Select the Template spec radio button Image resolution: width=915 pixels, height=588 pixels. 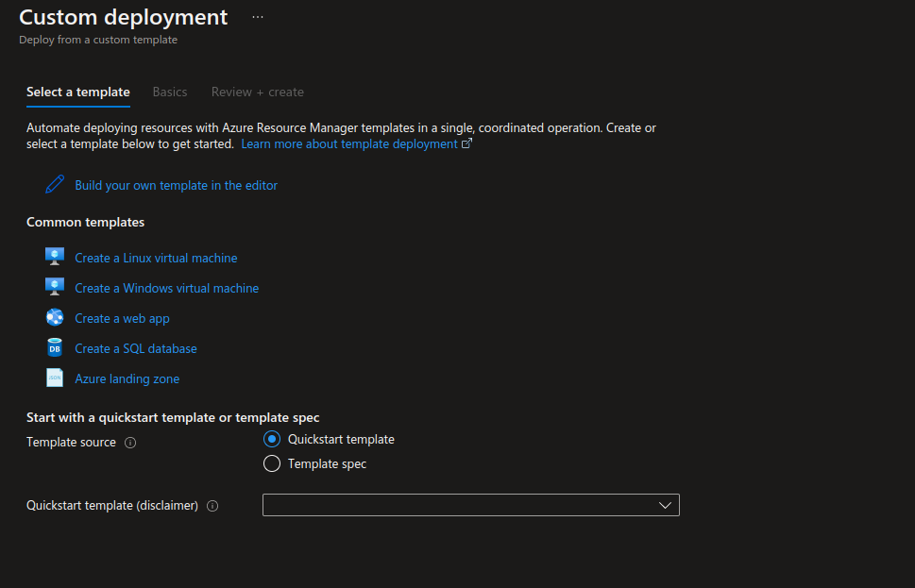pos(272,463)
